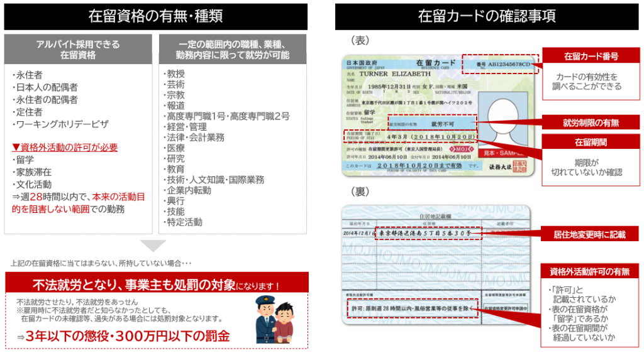Click the red 不法就労となり warning banner

[x=157, y=283]
